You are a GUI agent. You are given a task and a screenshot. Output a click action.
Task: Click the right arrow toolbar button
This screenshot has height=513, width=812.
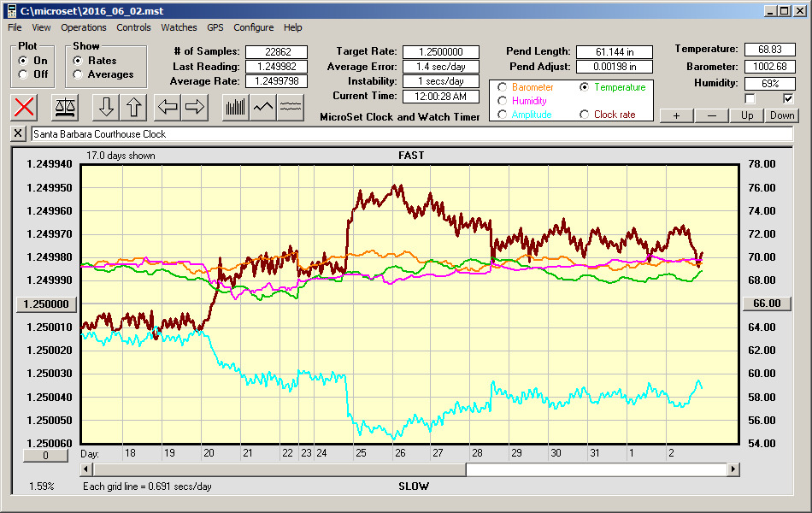point(195,107)
